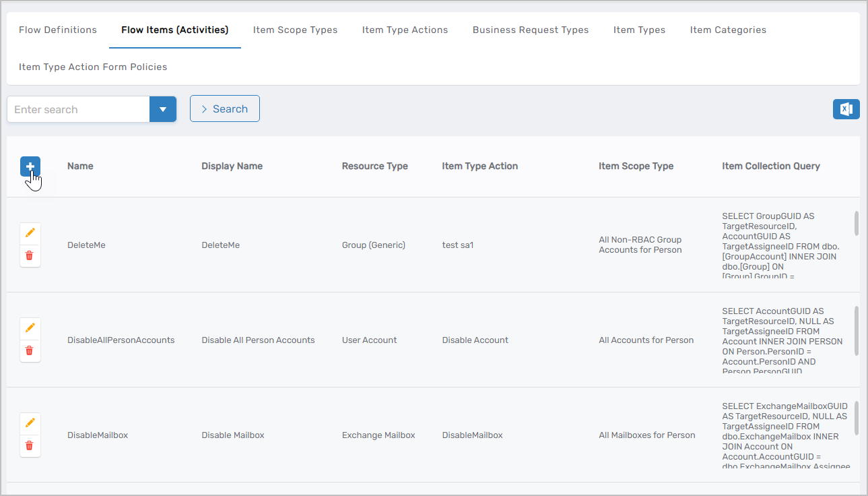This screenshot has width=868, height=496.
Task: Click the DeleteMe query cell scrollbar
Action: coord(856,224)
